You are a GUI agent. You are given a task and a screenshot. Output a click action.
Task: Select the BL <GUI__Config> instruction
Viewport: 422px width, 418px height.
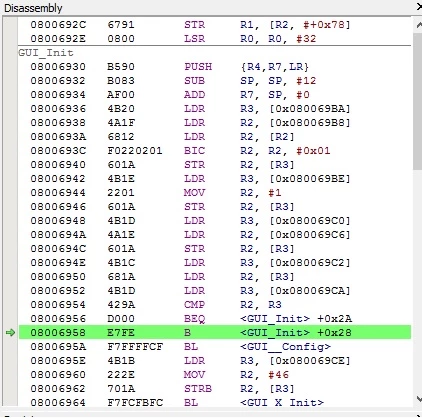215,347
